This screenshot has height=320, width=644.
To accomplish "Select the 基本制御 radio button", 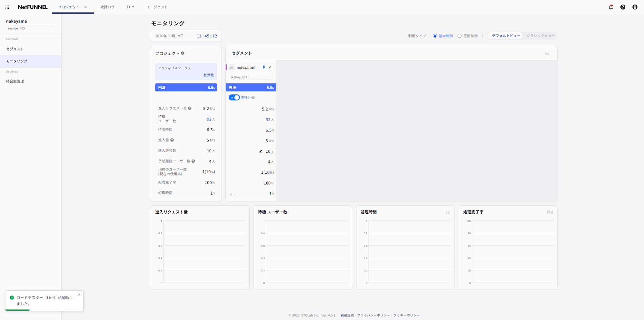I will pos(435,35).
